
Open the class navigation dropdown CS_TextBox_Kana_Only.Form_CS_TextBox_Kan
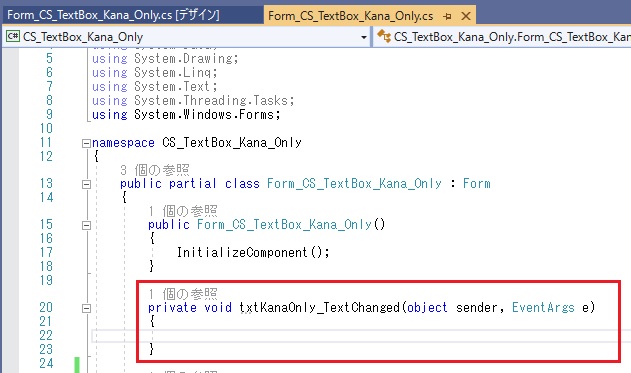click(x=502, y=37)
